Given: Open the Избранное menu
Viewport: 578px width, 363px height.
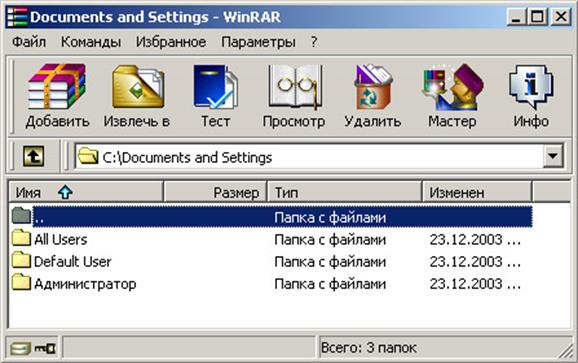Looking at the screenshot, I should [171, 42].
